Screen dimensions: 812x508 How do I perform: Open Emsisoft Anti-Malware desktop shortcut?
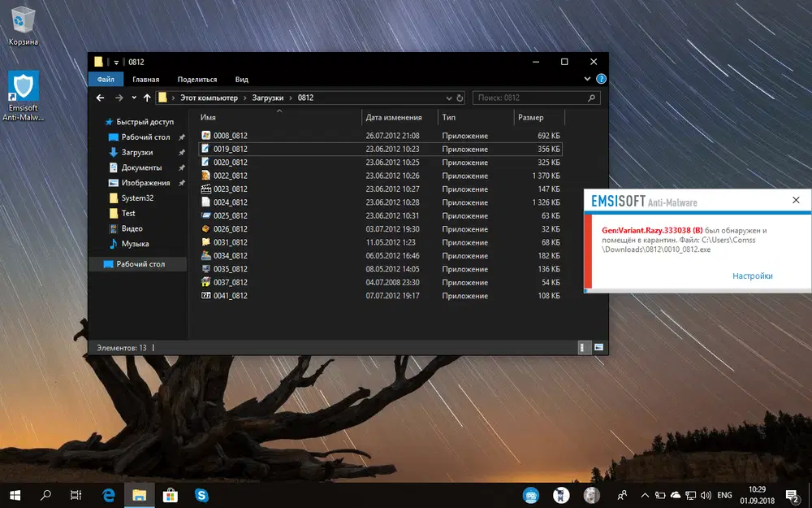point(23,97)
